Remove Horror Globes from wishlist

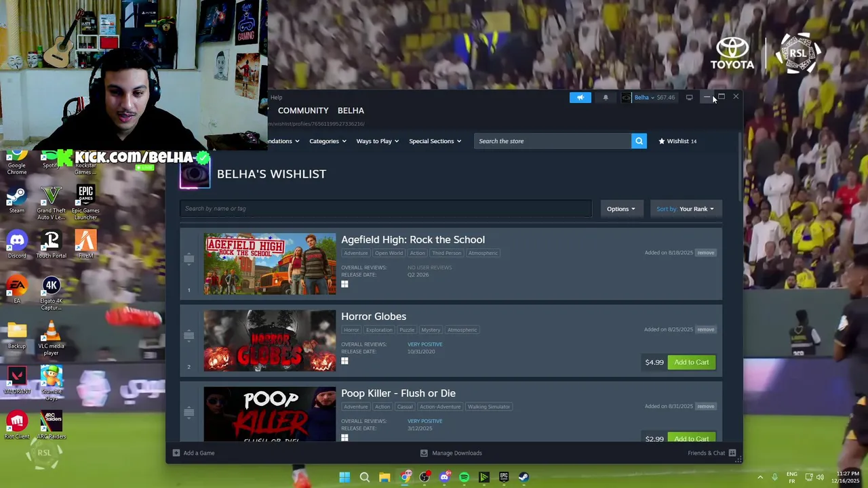pyautogui.click(x=706, y=329)
